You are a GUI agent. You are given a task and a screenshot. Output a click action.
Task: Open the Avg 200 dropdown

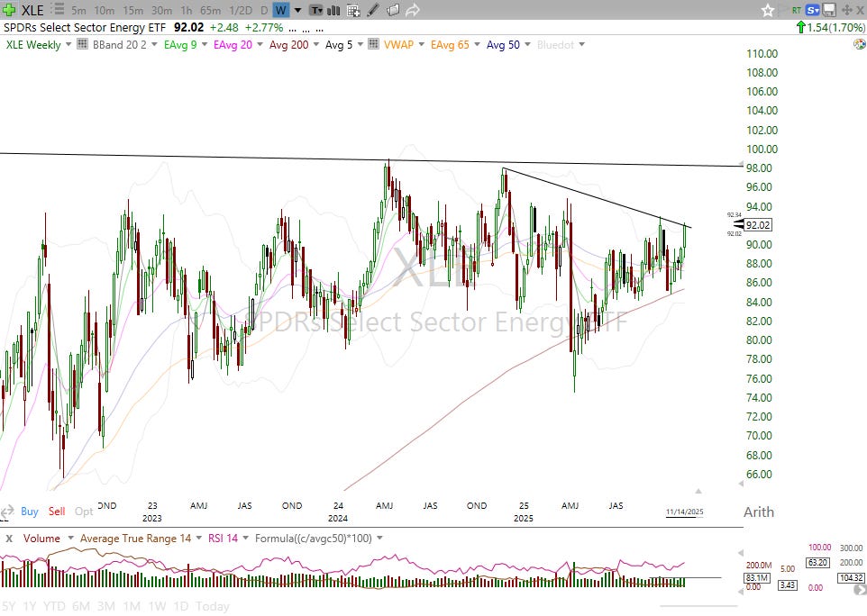point(316,44)
